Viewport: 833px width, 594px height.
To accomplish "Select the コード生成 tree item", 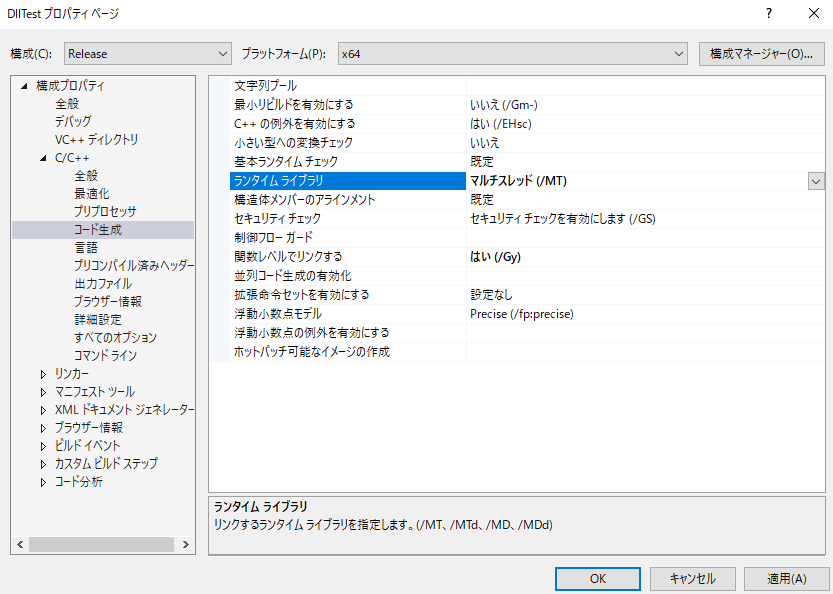I will pos(98,230).
